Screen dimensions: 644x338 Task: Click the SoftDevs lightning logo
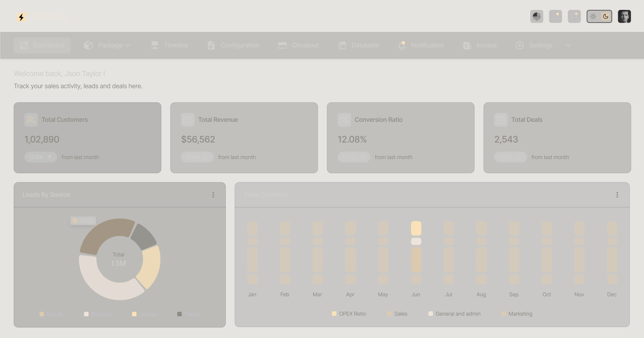click(x=22, y=17)
